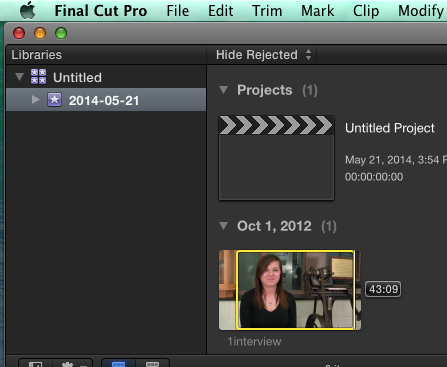The height and width of the screenshot is (367, 447).
Task: Click the Untitled library grid icon
Action: (x=38, y=77)
